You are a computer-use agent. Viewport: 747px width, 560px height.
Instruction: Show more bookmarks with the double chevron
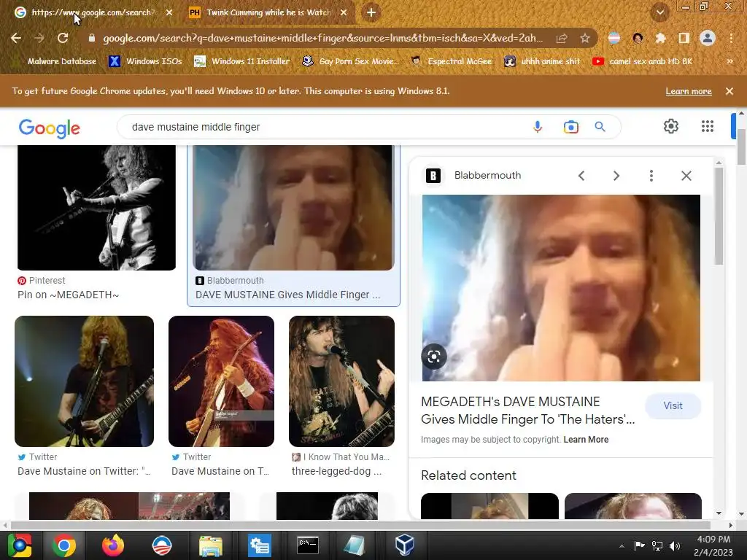pos(729,61)
